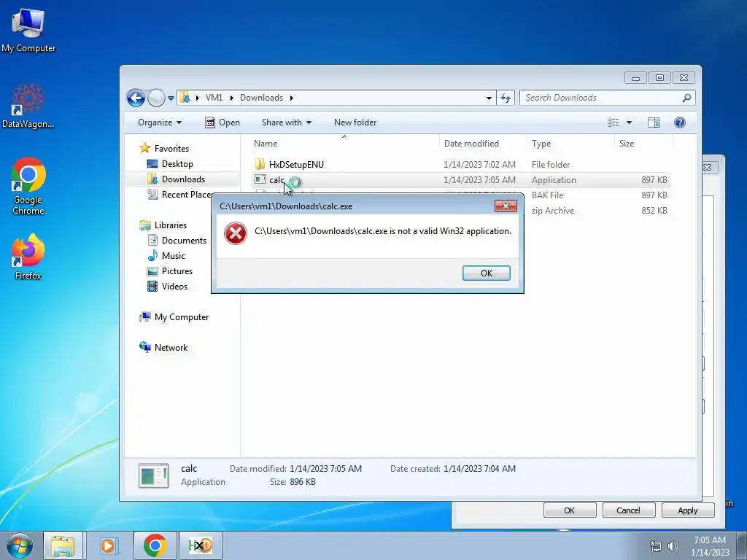The width and height of the screenshot is (747, 560).
Task: Click the search magnifier icon
Action: coord(686,98)
